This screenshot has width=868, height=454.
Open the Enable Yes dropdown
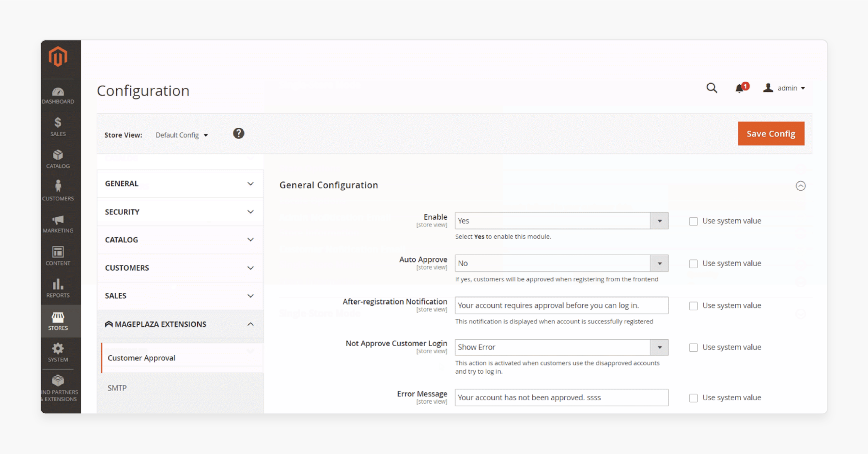pos(561,221)
